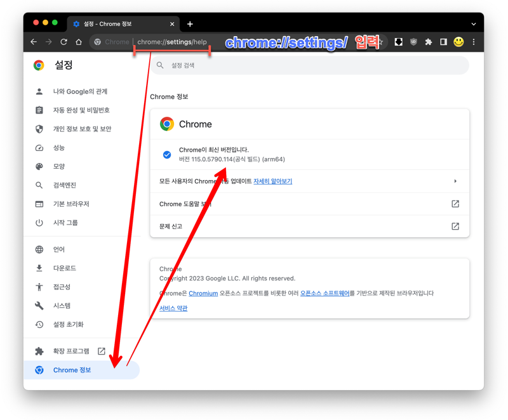This screenshot has width=508, height=420.
Task: Open a new tab with plus
Action: (190, 24)
